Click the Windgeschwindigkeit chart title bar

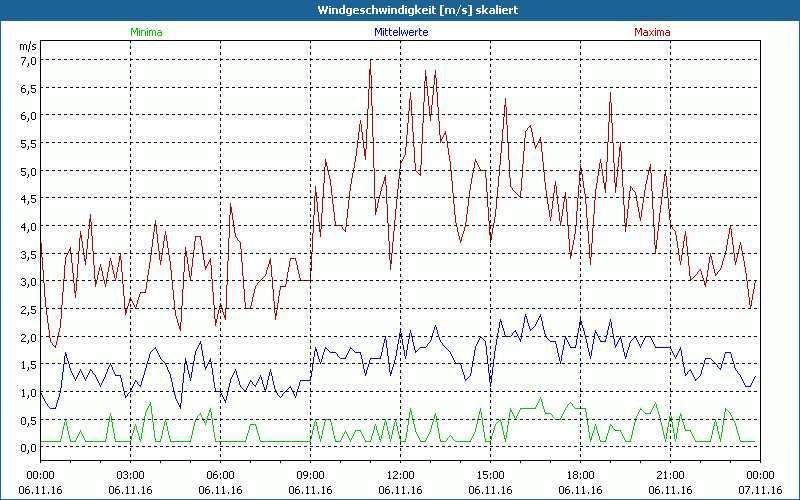400,10
